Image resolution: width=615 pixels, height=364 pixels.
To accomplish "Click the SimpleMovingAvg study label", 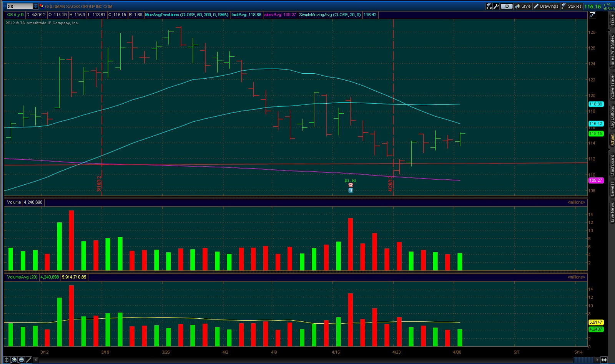I will click(330, 15).
